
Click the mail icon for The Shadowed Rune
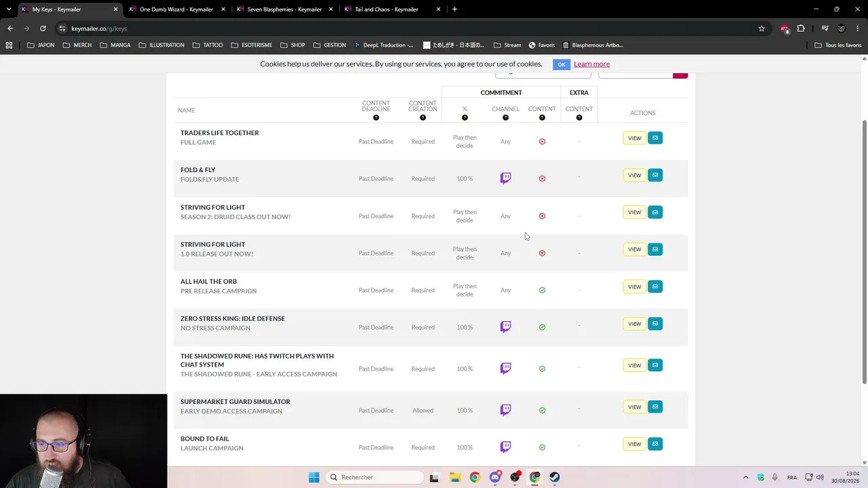pyautogui.click(x=655, y=365)
